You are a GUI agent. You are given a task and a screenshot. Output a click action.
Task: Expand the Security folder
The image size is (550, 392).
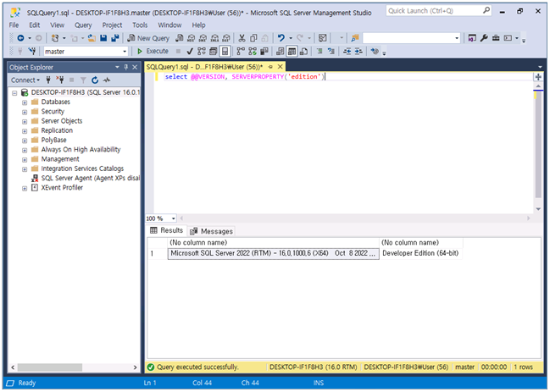[25, 112]
